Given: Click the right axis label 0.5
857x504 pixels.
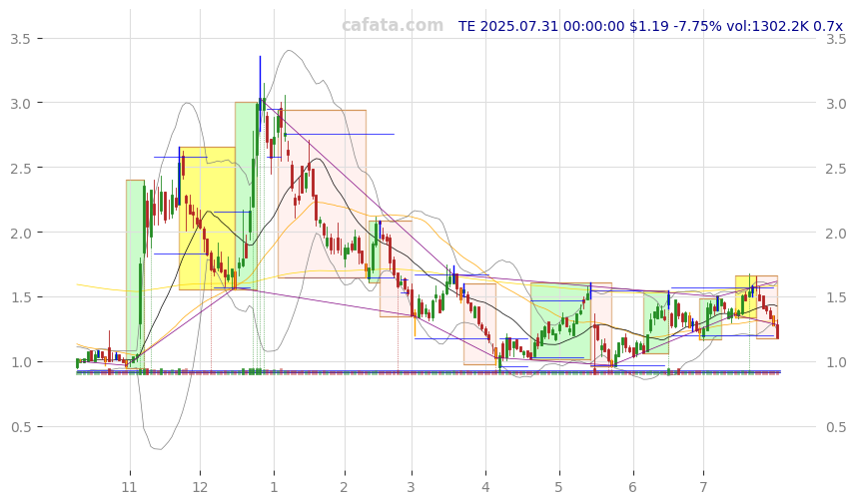Looking at the screenshot, I should 836,427.
